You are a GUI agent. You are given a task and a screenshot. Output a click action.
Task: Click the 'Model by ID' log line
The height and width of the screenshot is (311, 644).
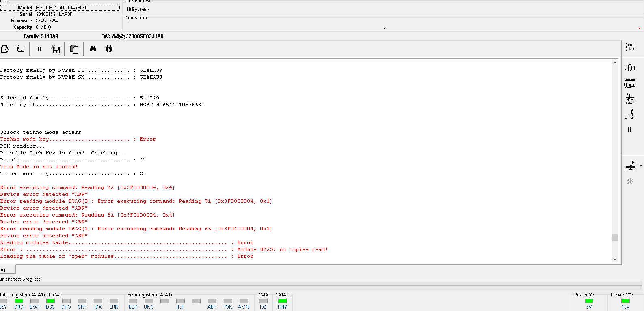(102, 105)
